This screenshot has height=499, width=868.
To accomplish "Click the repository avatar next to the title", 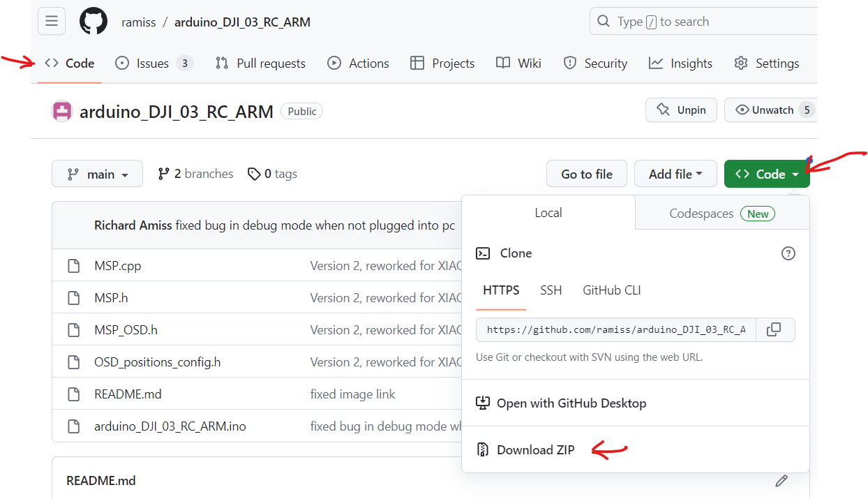I will coord(62,110).
